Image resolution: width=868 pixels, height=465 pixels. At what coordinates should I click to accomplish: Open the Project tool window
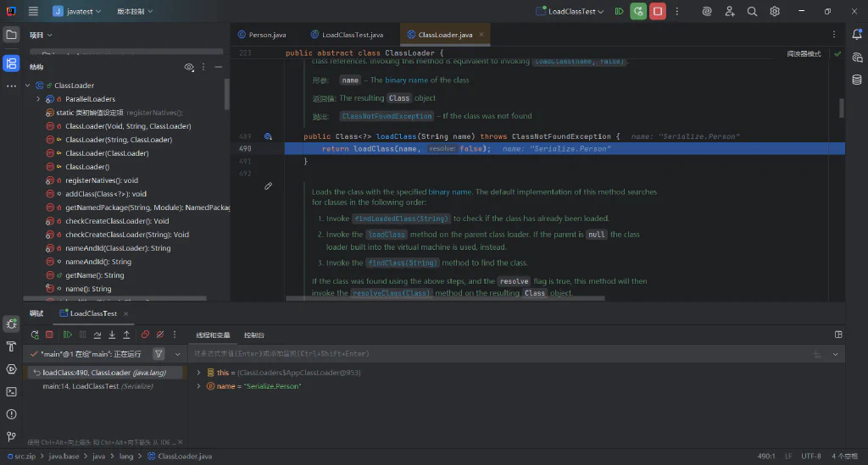[11, 35]
